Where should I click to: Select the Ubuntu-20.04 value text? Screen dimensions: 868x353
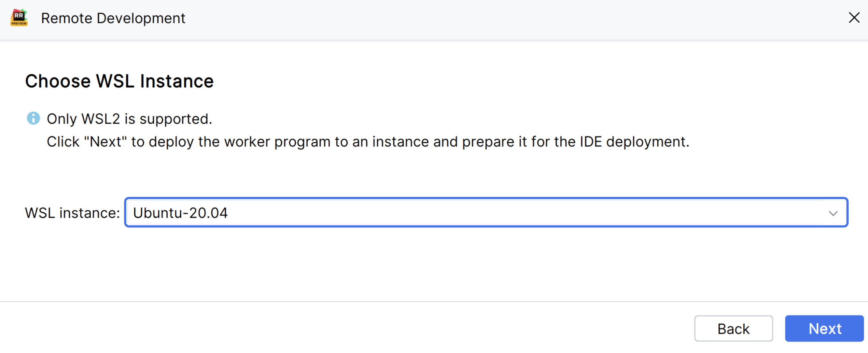[180, 213]
